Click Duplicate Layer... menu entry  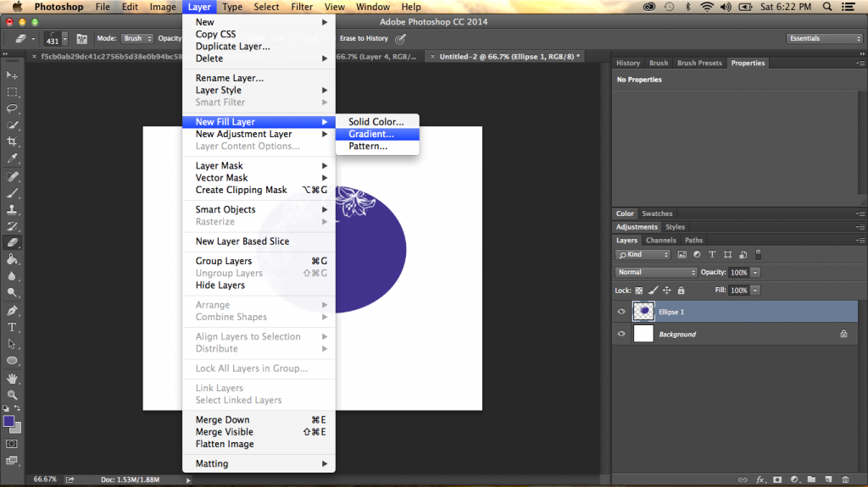coord(259,47)
